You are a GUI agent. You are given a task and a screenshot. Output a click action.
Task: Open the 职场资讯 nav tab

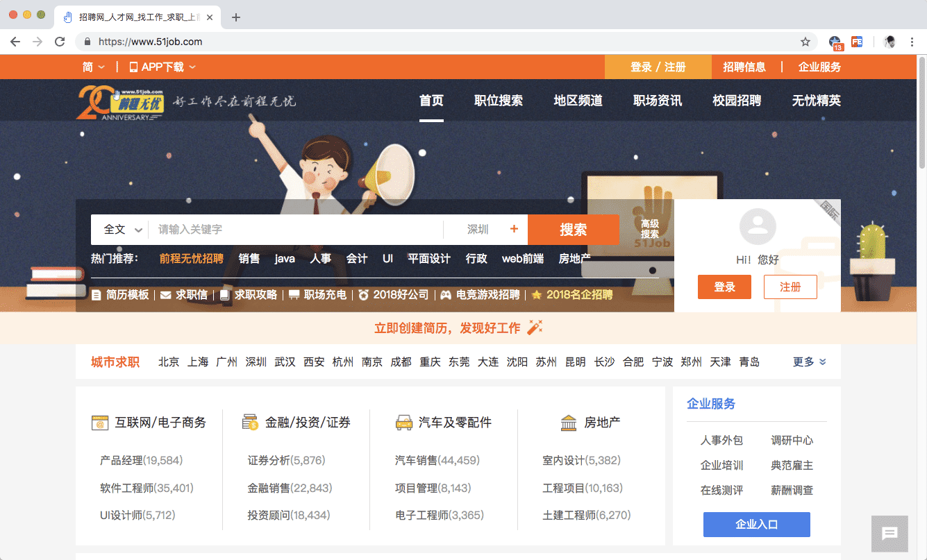pos(658,101)
